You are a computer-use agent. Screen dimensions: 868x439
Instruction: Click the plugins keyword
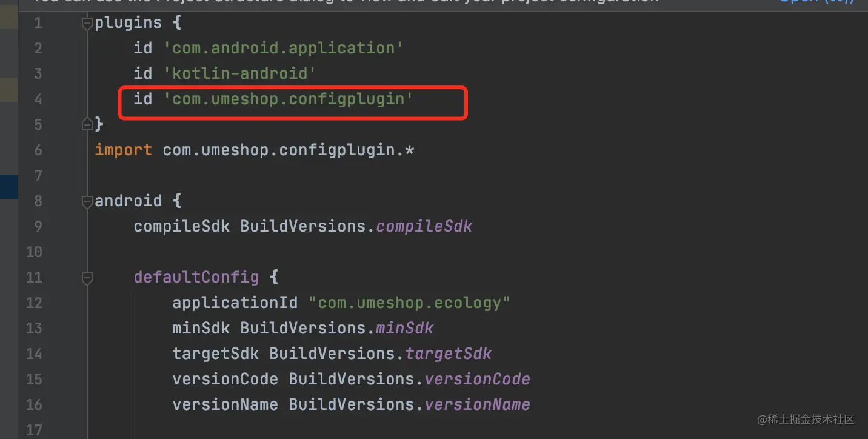coord(129,22)
